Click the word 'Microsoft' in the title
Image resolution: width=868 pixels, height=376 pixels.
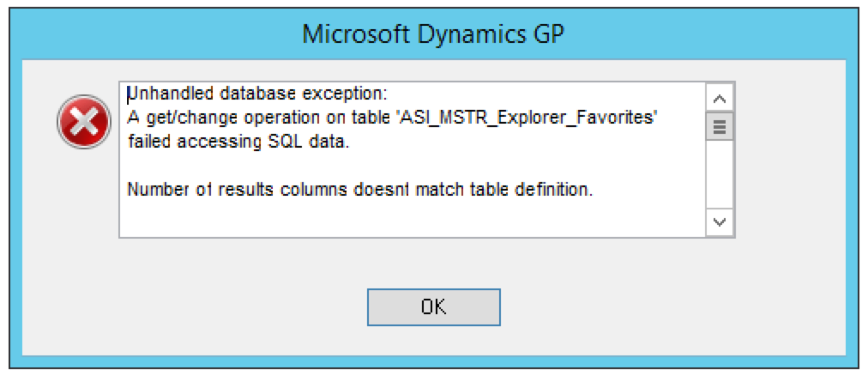(x=347, y=35)
